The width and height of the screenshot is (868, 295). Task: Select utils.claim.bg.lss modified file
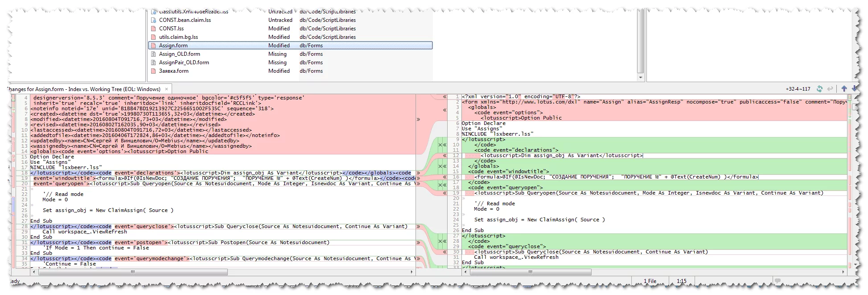(x=178, y=37)
